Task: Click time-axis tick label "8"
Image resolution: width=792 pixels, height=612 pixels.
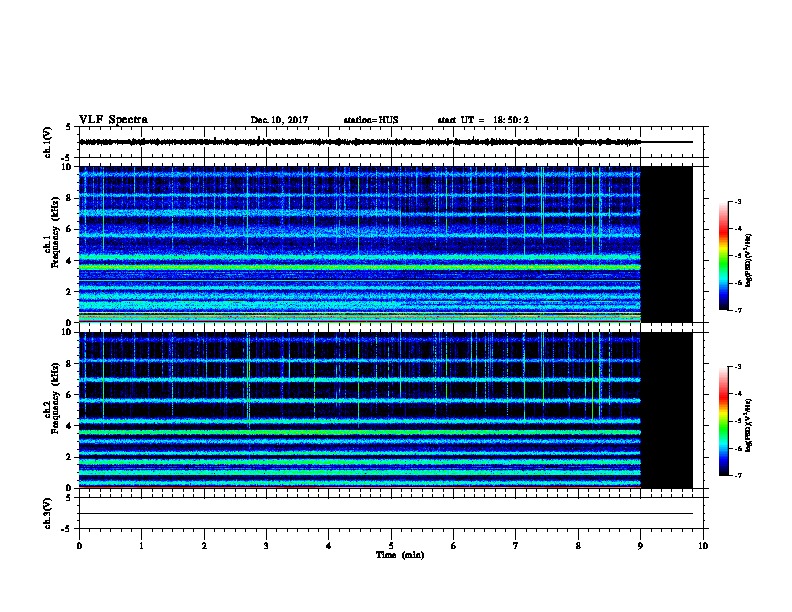Action: pyautogui.click(x=578, y=546)
